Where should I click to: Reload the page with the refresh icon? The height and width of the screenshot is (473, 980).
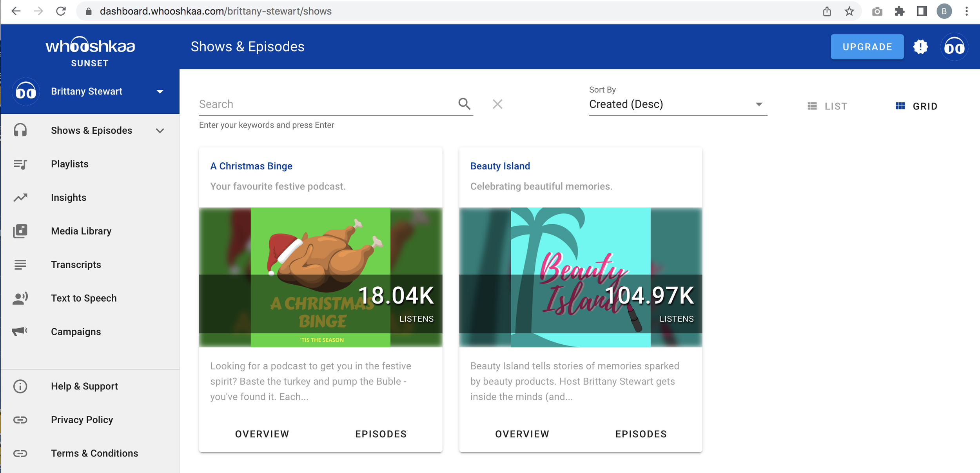(61, 11)
